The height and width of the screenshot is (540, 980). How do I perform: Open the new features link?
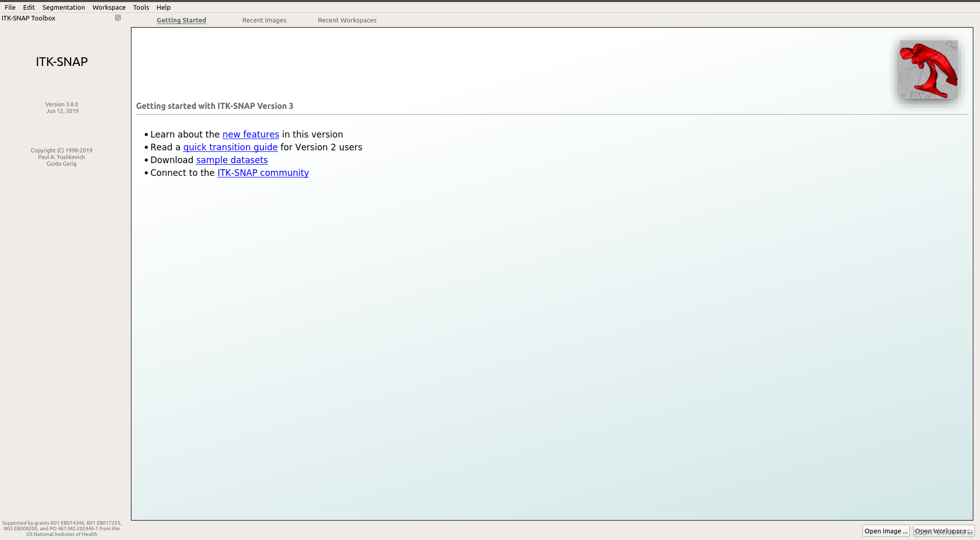(251, 134)
